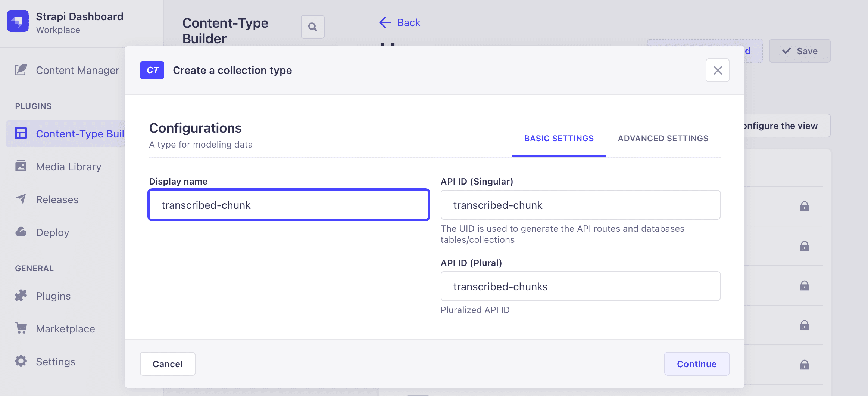The image size is (868, 396).
Task: Click the Settings gear icon
Action: (x=21, y=361)
